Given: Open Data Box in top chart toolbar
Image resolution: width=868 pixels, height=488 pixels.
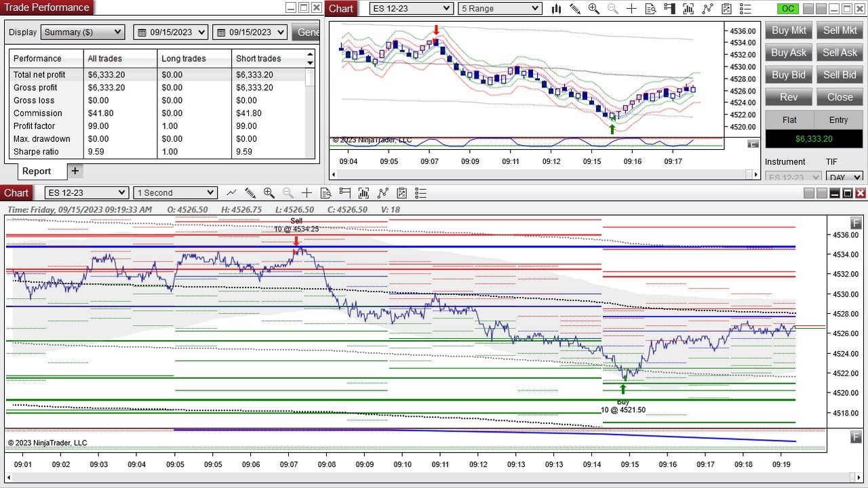Looking at the screenshot, I should click(651, 9).
